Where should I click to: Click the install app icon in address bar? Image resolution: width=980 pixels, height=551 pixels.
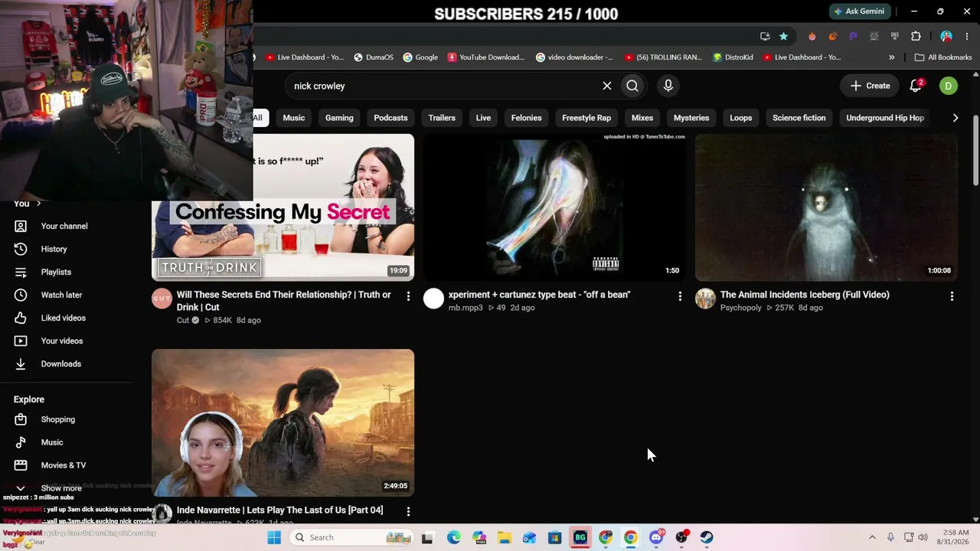click(765, 36)
